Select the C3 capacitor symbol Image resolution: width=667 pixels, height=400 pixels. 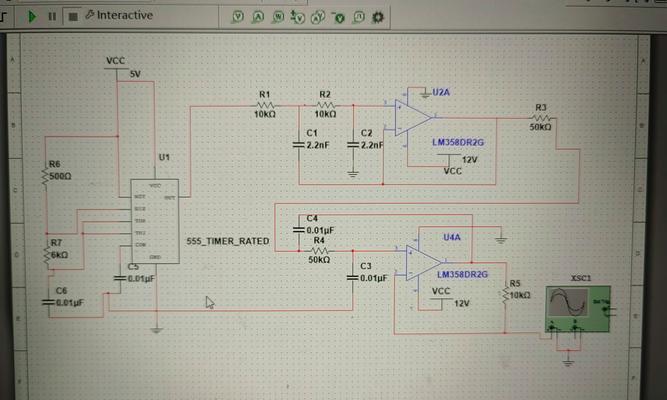[x=353, y=278]
